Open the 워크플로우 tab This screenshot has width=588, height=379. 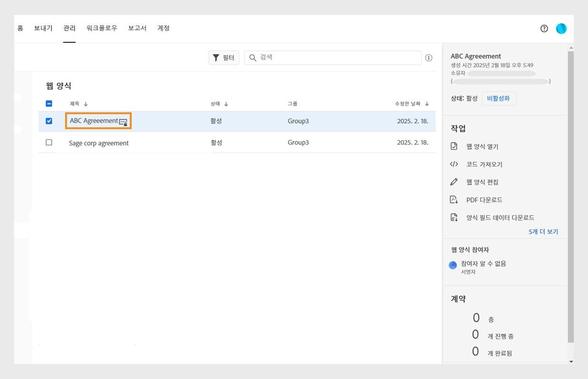(102, 29)
